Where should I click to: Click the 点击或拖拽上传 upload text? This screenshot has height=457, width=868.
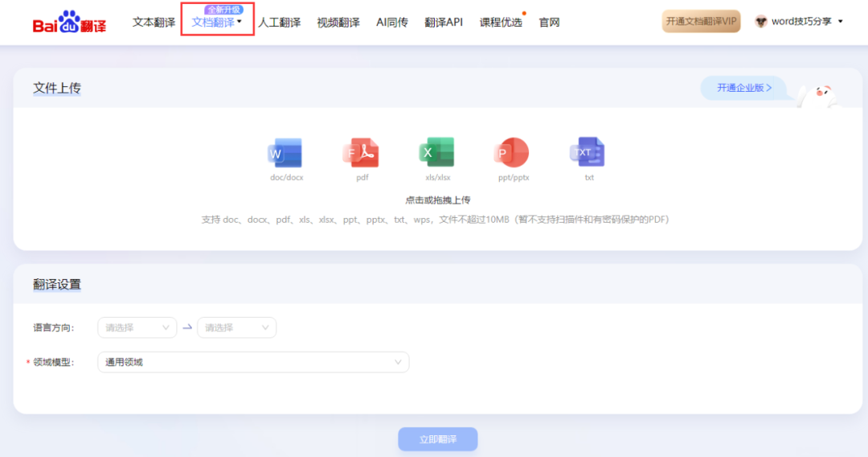tap(437, 200)
